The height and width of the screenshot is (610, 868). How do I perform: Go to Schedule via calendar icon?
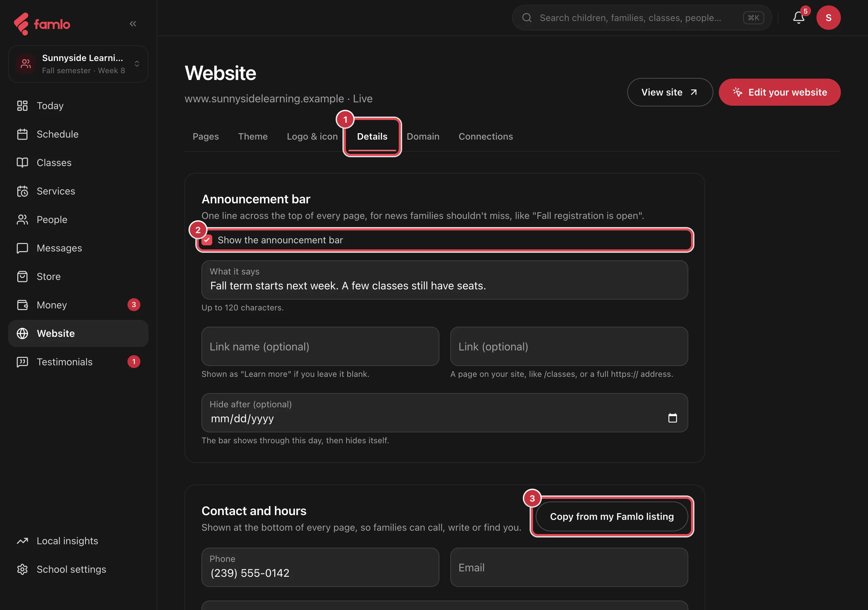(x=22, y=134)
